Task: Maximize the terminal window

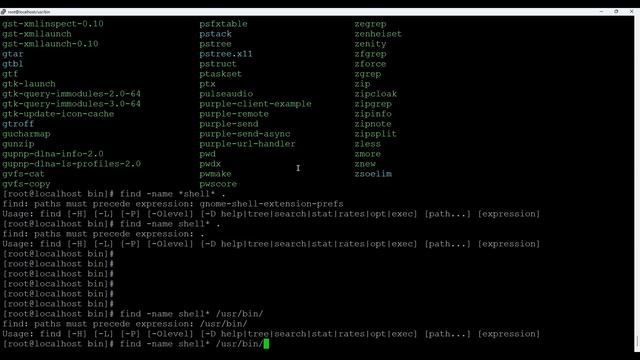Action: (616, 12)
